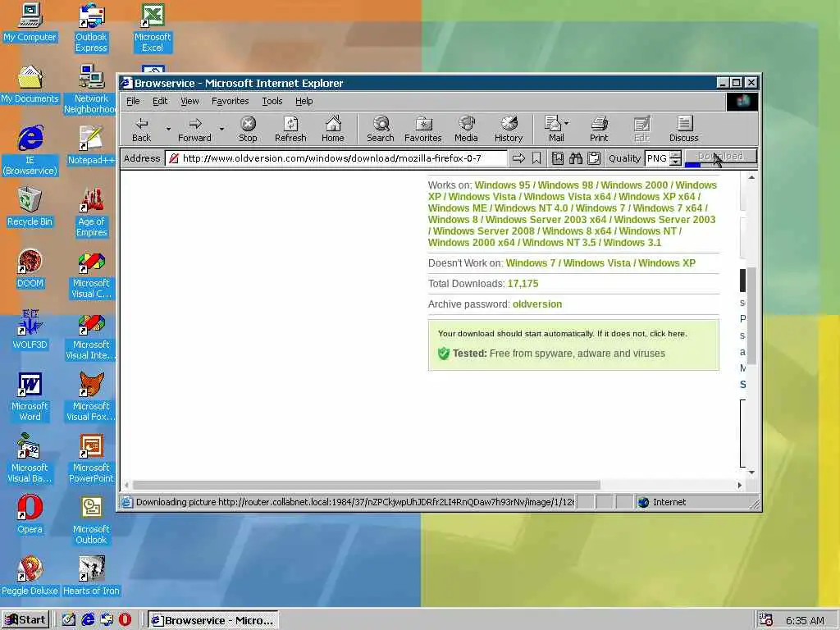Open the Back history dropdown arrow
This screenshot has height=630, width=840.
click(x=168, y=129)
